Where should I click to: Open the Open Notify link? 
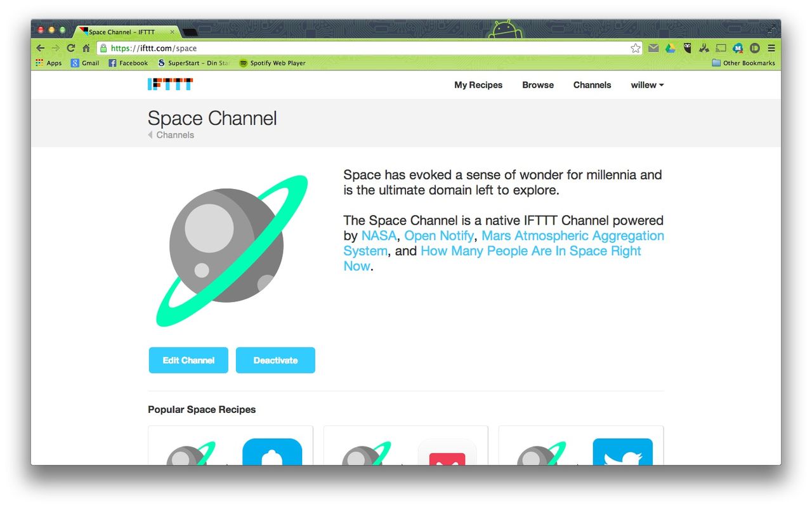pyautogui.click(x=439, y=236)
